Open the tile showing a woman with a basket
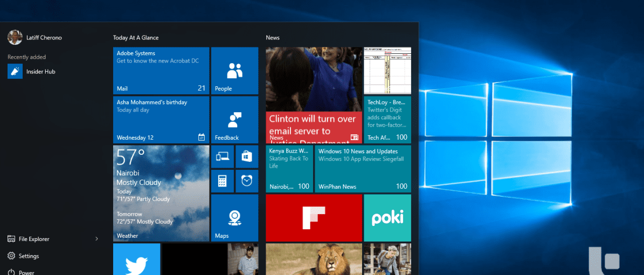Screen dimensions: 644x275 (x=387, y=259)
